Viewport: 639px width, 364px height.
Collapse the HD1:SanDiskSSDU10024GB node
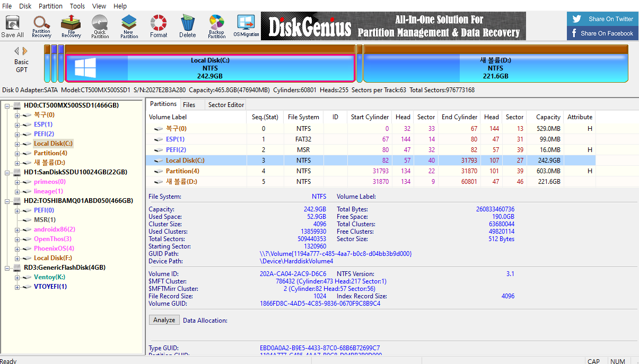click(7, 172)
